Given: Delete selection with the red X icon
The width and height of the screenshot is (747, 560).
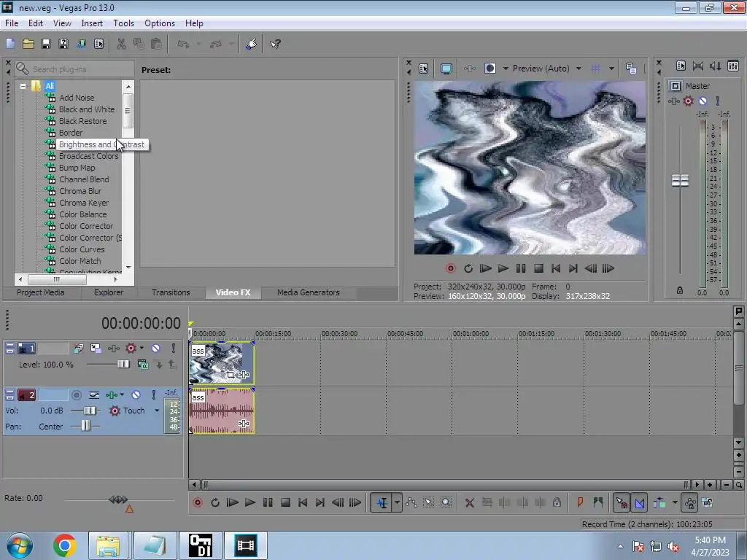Looking at the screenshot, I should point(470,503).
